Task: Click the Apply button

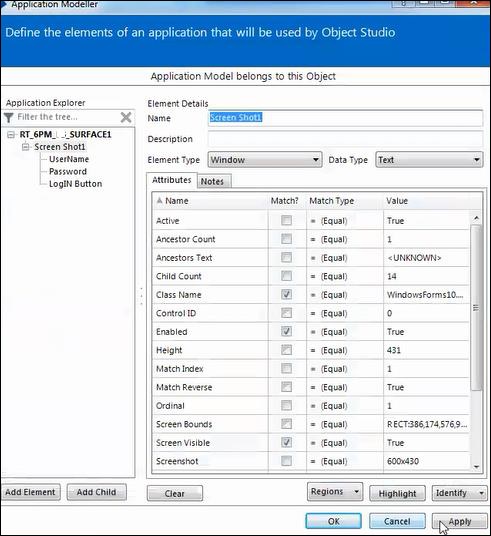Action: coord(460,521)
